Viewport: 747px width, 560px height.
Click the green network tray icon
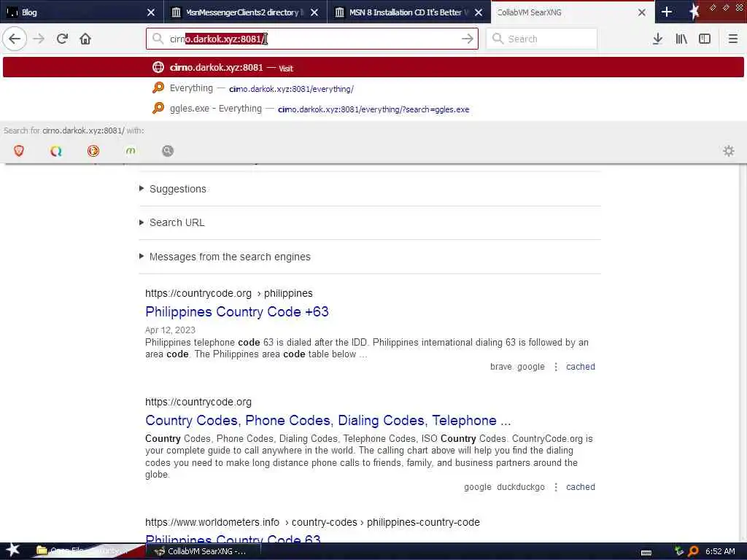click(x=679, y=551)
